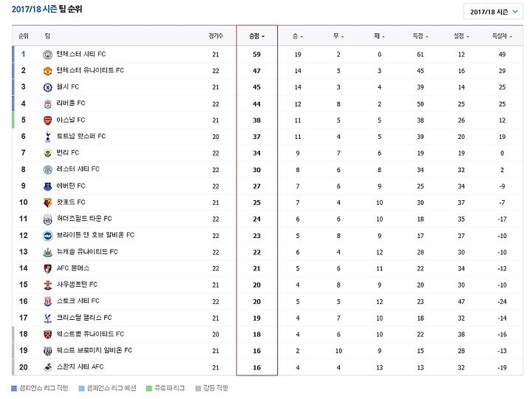Image resolution: width=532 pixels, height=399 pixels.
Task: Click the Liverpool FC crest icon
Action: click(x=48, y=104)
